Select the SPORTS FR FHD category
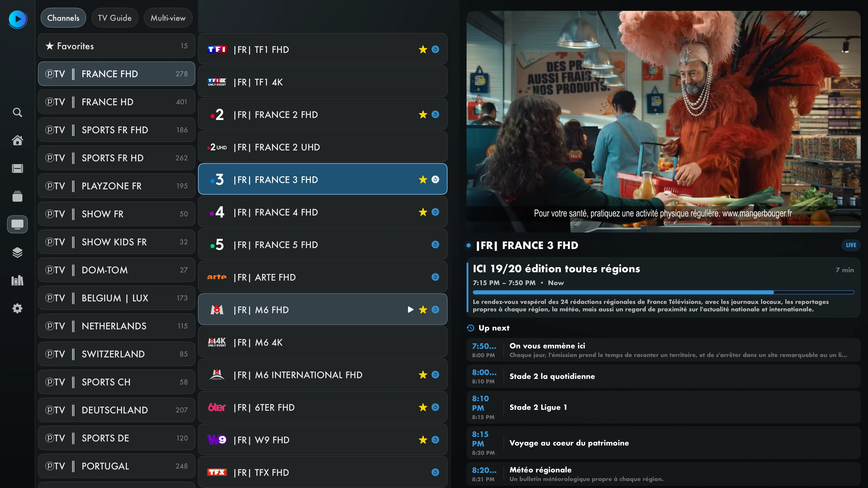This screenshot has width=868, height=488. click(117, 130)
